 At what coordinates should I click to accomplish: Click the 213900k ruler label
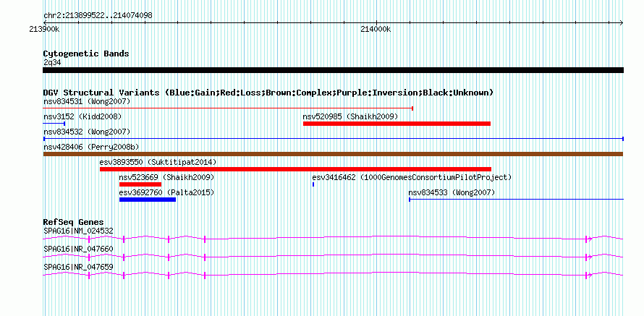click(x=44, y=30)
